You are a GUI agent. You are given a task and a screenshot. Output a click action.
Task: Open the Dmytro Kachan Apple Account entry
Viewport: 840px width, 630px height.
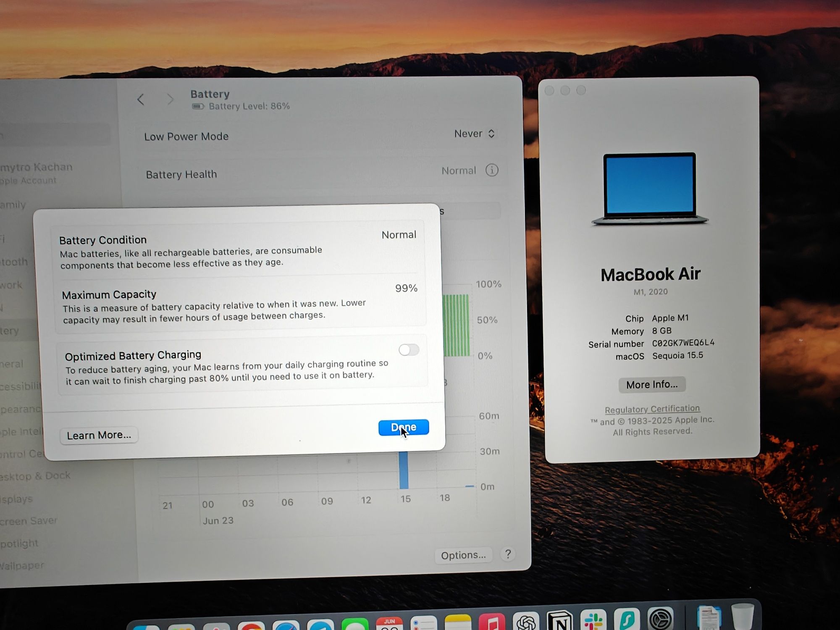coord(36,173)
